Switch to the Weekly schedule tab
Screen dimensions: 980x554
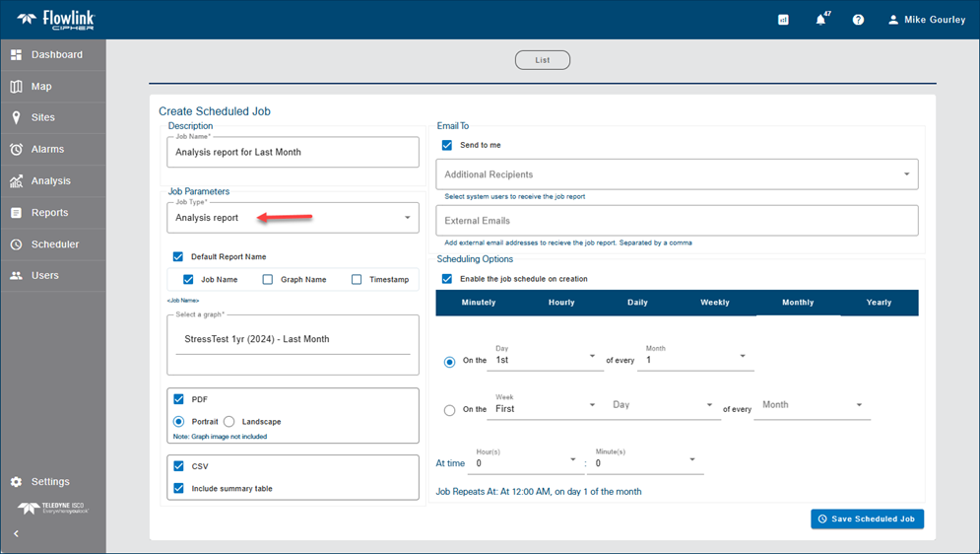click(x=714, y=303)
